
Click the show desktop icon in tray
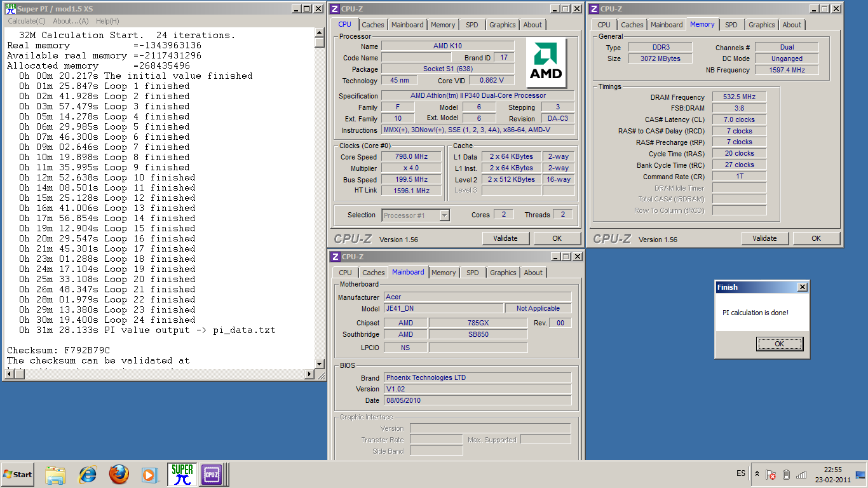point(860,475)
